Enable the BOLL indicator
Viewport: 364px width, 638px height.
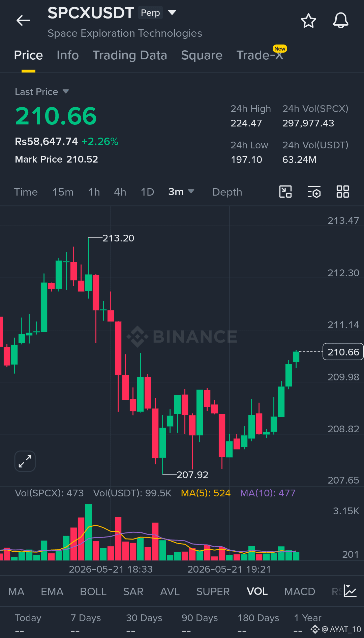click(93, 591)
